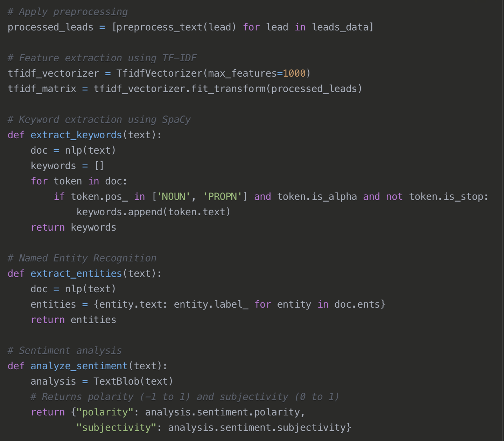This screenshot has width=504, height=441.
Task: Click the "Feature extraction using TF-IDF" comment
Action: (102, 58)
